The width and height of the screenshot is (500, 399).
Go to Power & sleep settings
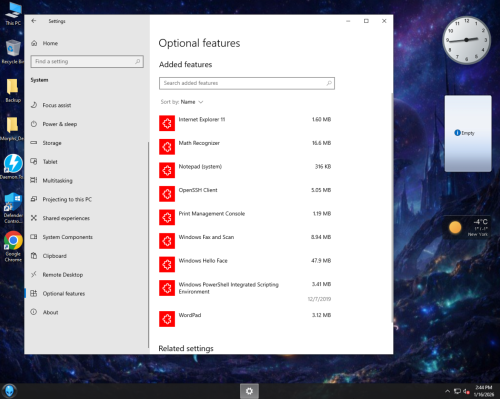coord(86,124)
